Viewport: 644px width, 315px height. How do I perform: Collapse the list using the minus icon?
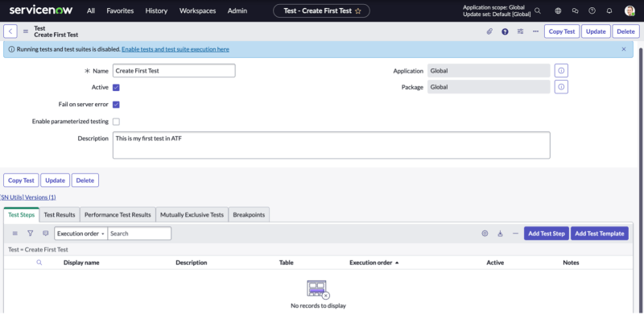point(515,234)
